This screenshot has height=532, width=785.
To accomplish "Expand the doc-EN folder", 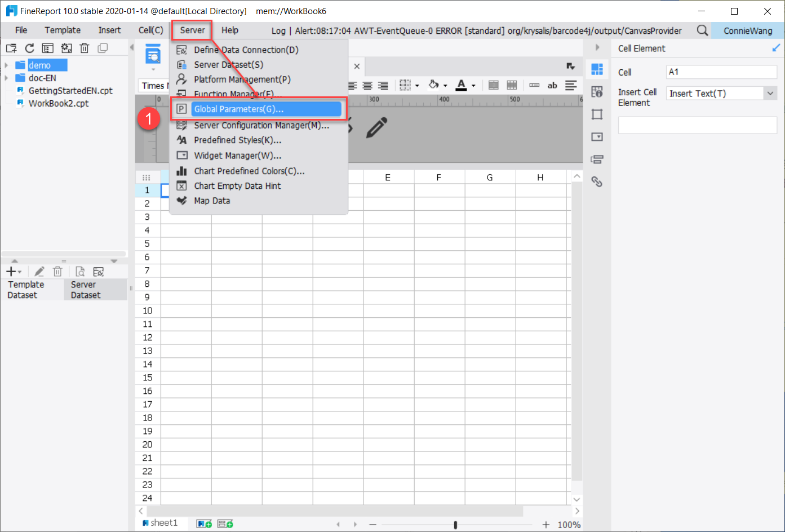I will point(6,78).
